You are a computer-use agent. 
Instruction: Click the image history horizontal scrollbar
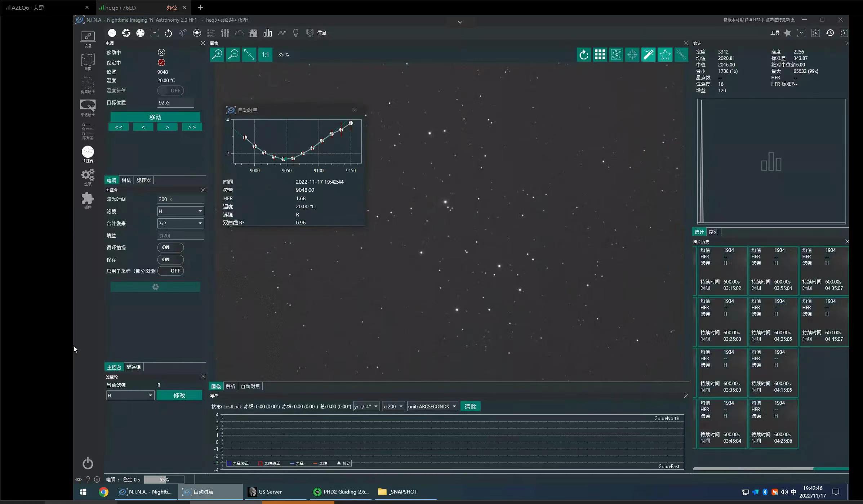pyautogui.click(x=770, y=469)
